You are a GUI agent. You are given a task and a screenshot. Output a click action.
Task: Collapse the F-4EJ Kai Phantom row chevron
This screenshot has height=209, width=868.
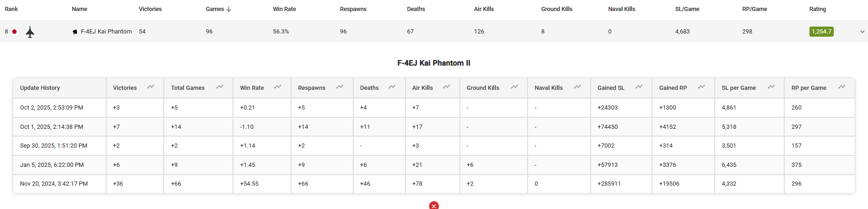(862, 32)
